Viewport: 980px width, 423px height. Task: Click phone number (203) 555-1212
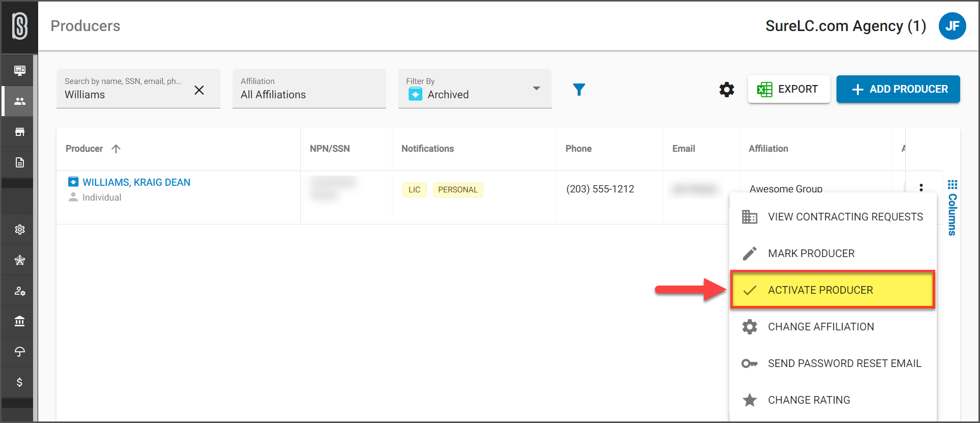click(x=600, y=189)
